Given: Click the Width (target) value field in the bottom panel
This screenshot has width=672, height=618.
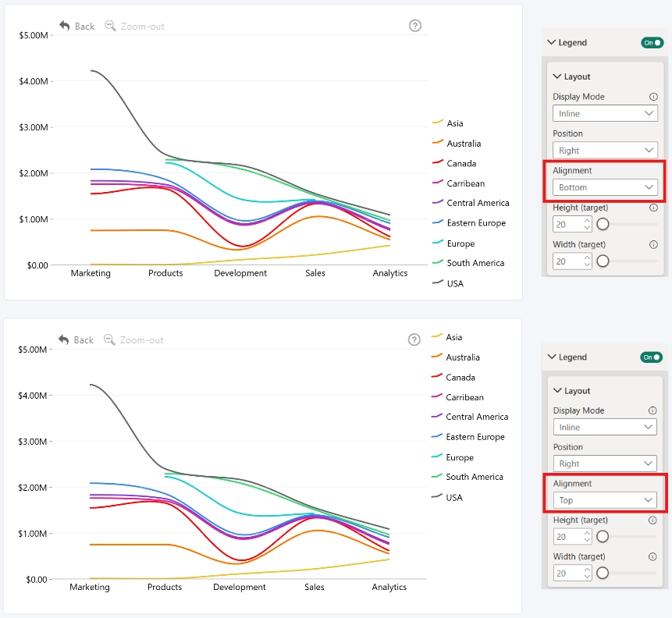Looking at the screenshot, I should (572, 573).
